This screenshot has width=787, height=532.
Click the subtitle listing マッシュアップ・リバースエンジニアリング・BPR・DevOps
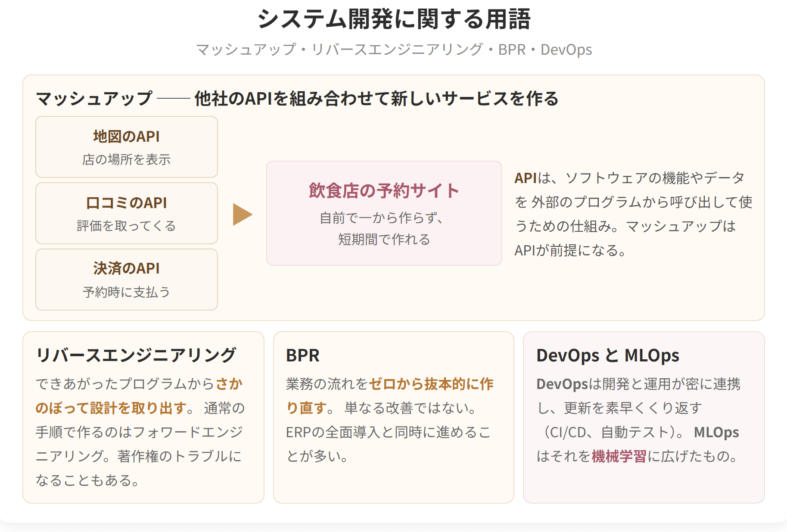[394, 50]
